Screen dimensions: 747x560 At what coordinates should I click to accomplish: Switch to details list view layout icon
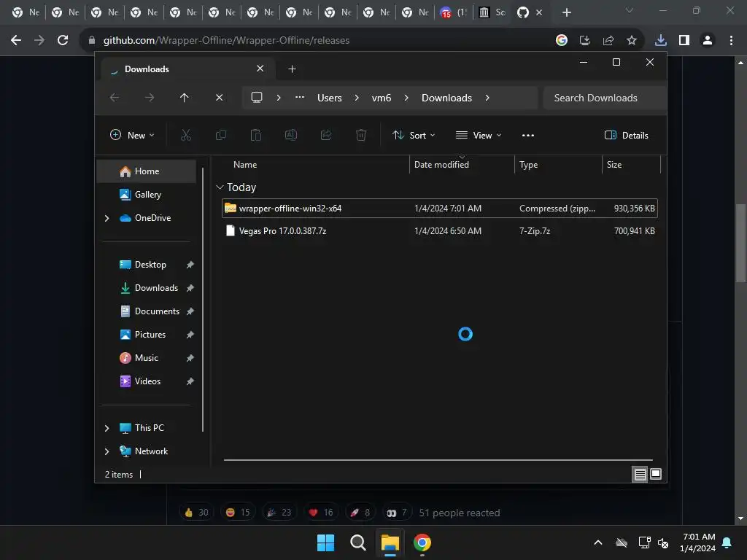640,474
